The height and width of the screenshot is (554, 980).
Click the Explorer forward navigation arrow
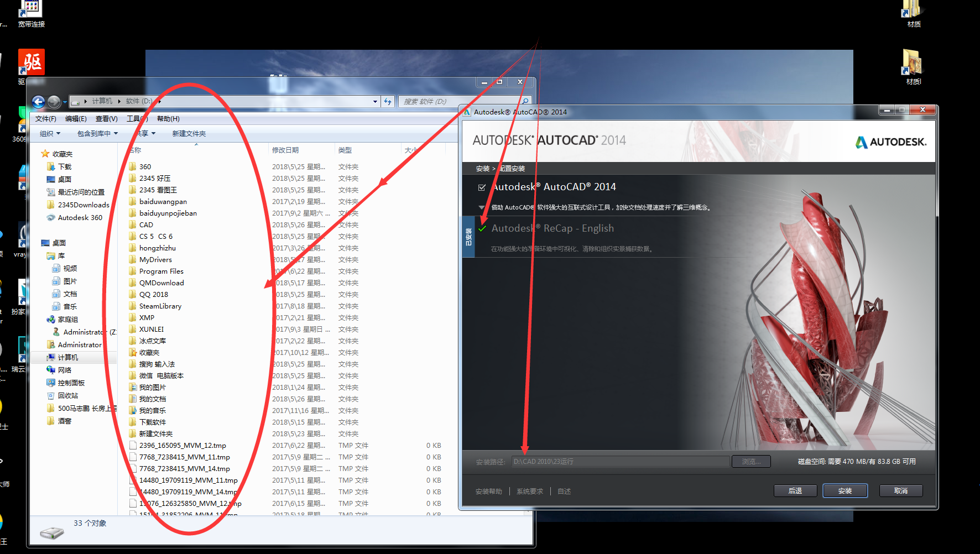click(x=54, y=102)
